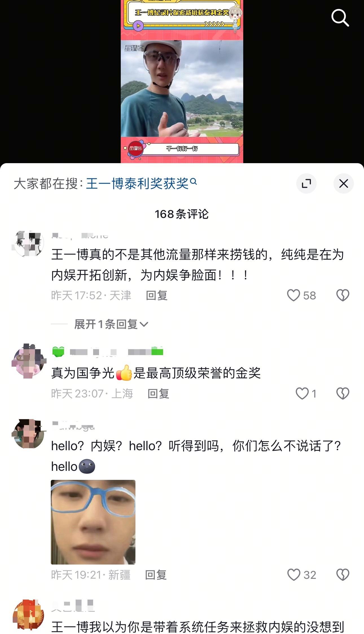Expand 展开1条回复 replies

[111, 324]
